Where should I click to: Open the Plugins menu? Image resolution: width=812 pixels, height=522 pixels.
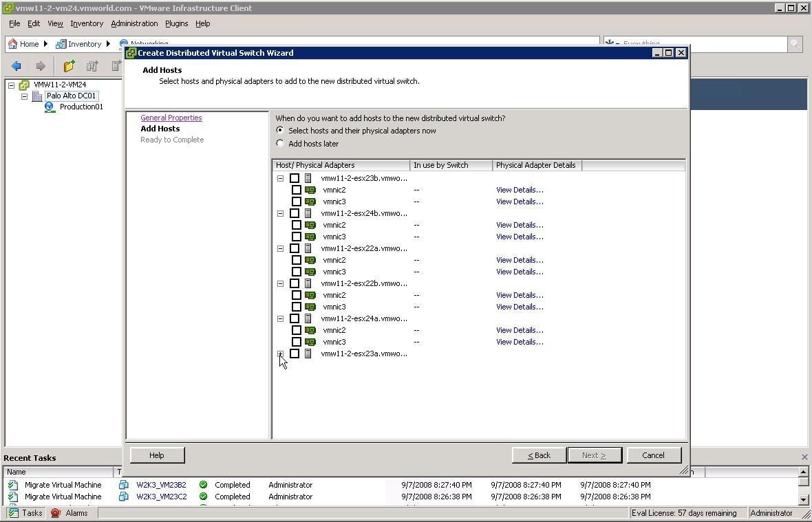tap(176, 23)
